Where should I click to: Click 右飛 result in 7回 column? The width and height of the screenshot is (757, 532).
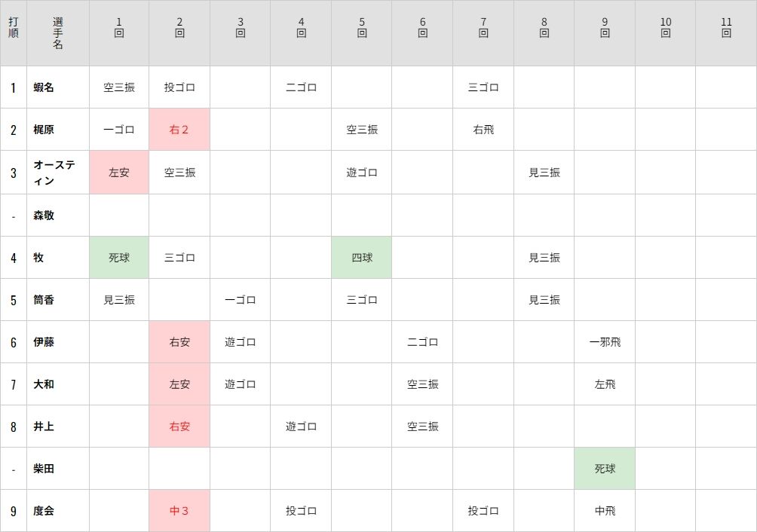pos(483,130)
